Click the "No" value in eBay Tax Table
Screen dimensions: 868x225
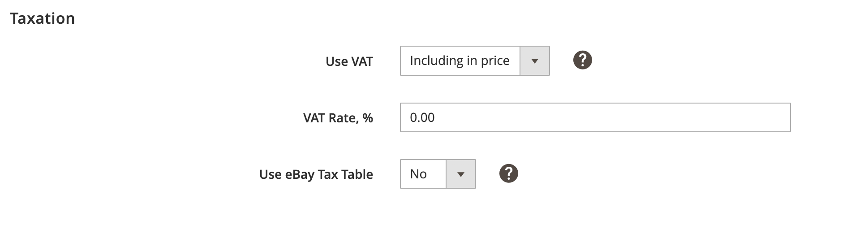coord(418,174)
